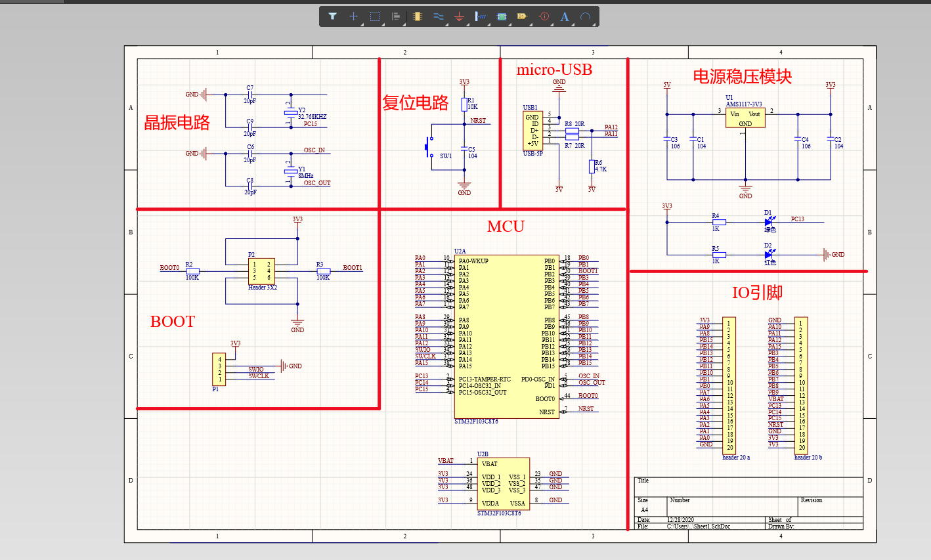Image resolution: width=931 pixels, height=560 pixels.
Task: Select the signal harness tool
Action: coord(481,16)
